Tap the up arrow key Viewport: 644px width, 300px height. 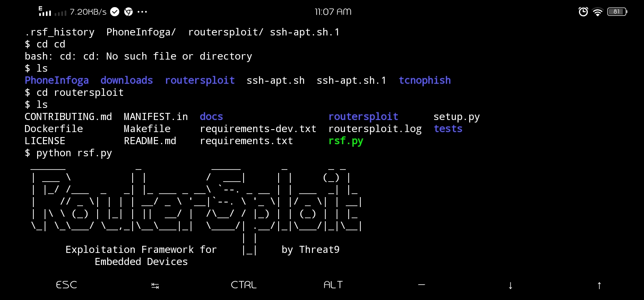click(599, 285)
